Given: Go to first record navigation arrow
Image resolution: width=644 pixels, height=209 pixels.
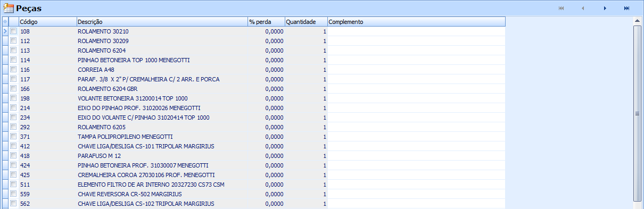Looking at the screenshot, I should 561,8.
